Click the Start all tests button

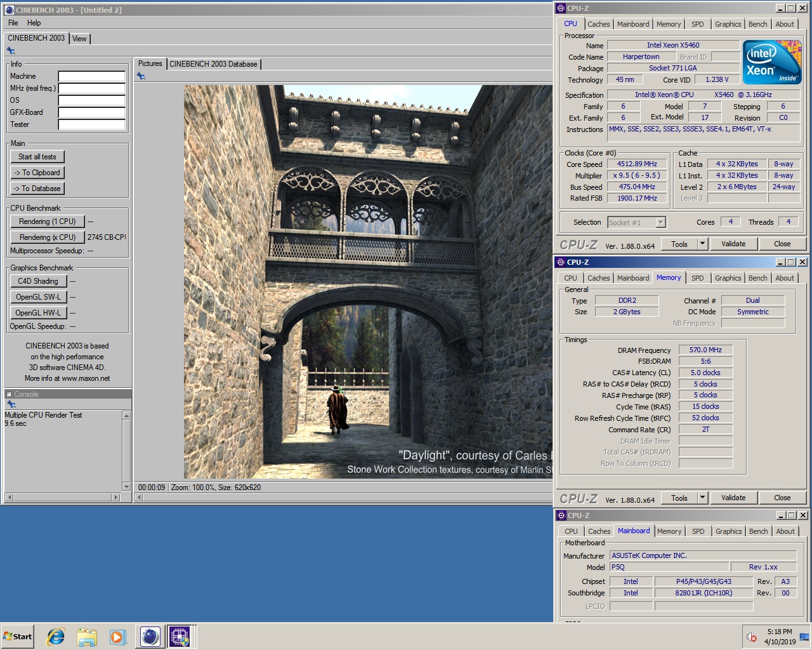[37, 157]
